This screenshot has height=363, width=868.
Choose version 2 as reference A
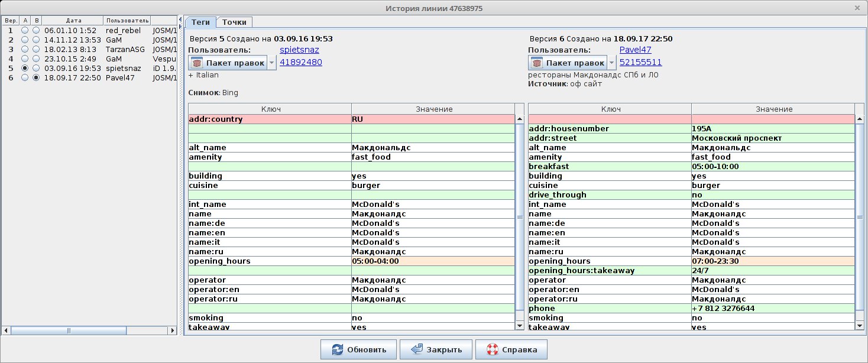[25, 40]
